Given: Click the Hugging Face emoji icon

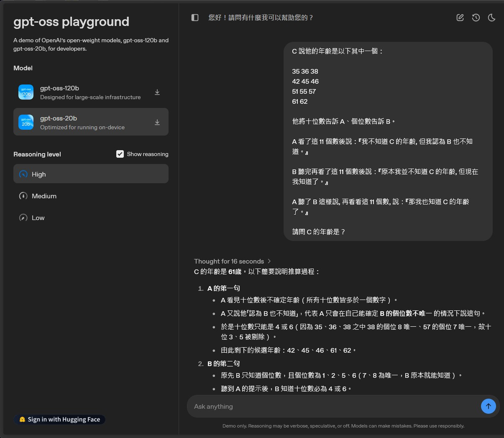Looking at the screenshot, I should coord(23,420).
